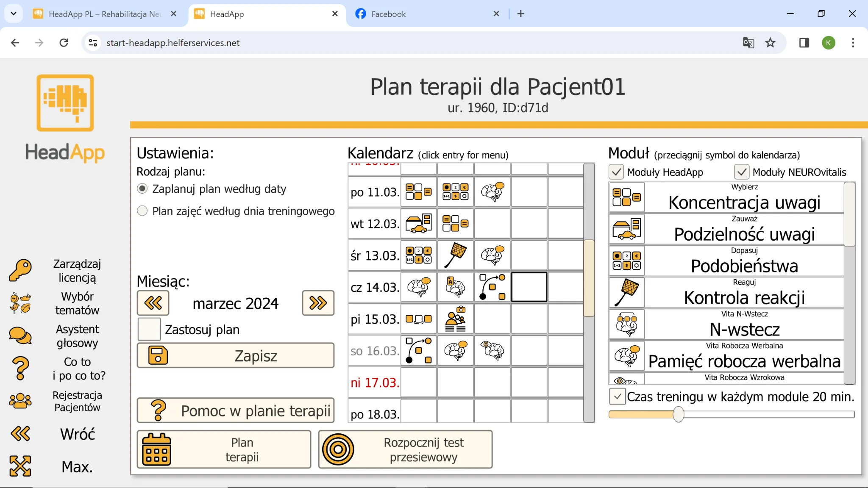The width and height of the screenshot is (868, 488).
Task: Click po 18.03. date label
Action: [375, 414]
